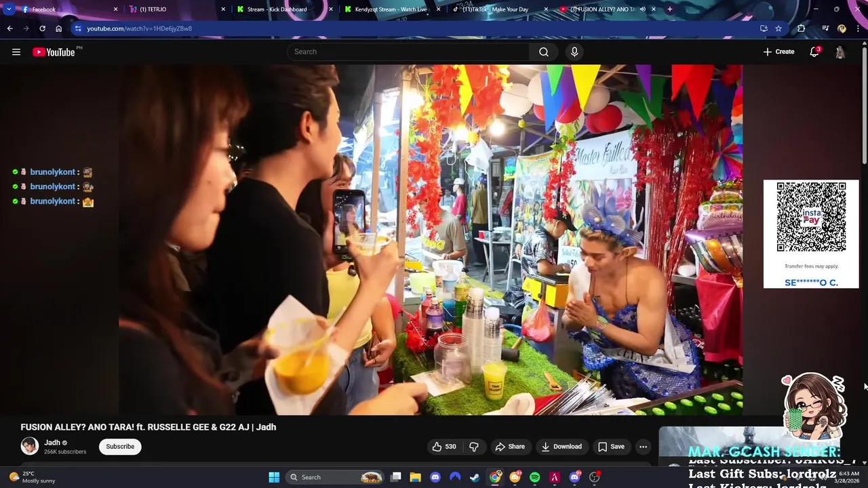This screenshot has width=868, height=488.
Task: Open a new browser tab
Action: pos(669,9)
